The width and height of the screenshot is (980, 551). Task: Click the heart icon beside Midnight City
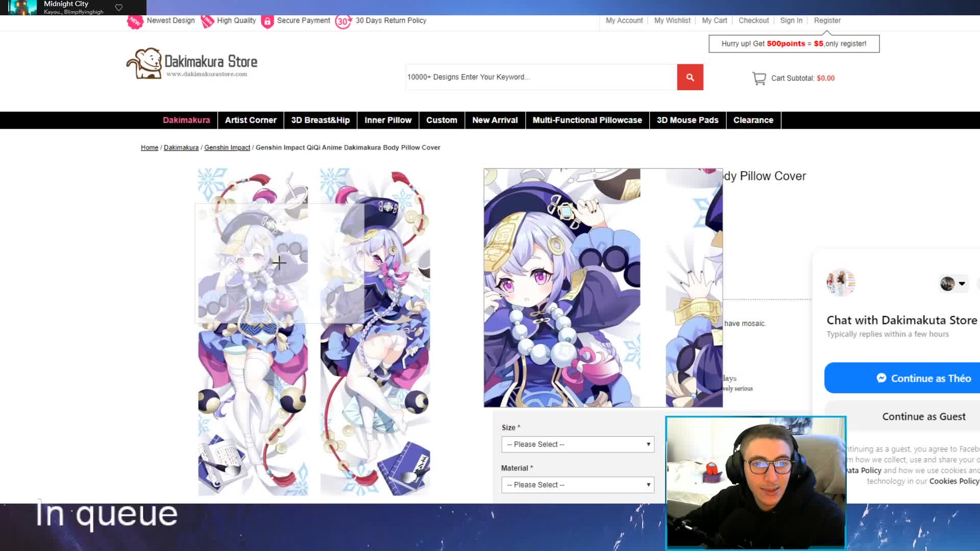(119, 7)
